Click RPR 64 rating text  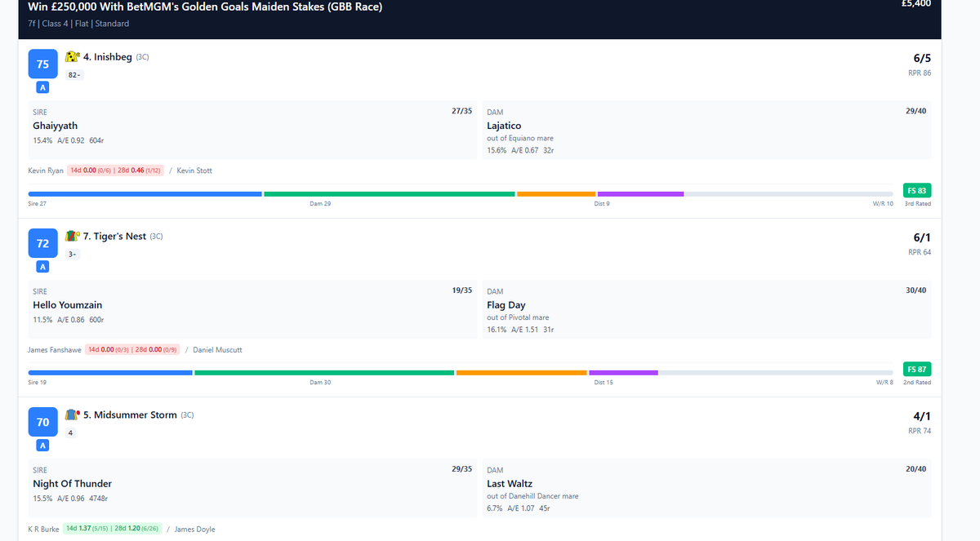point(920,252)
